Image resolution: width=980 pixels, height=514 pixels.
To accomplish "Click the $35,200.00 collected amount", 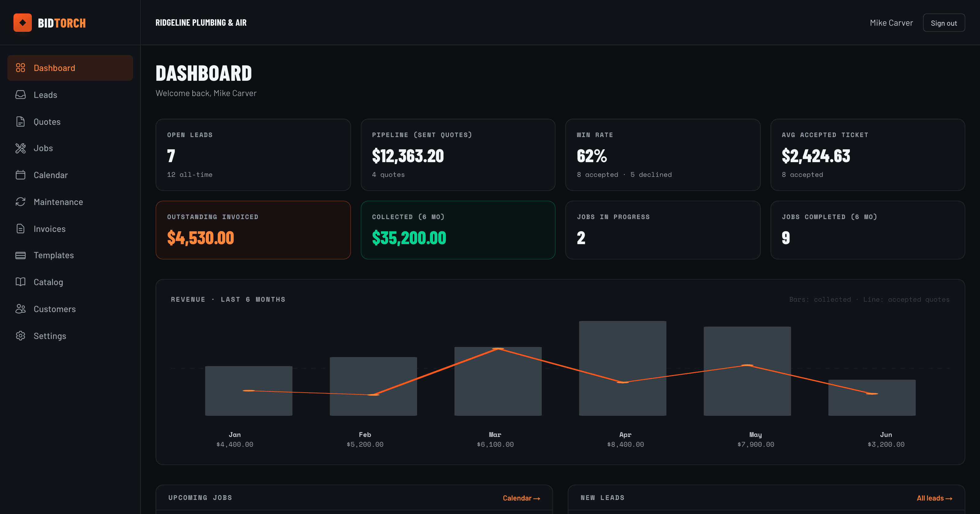I will tap(409, 238).
